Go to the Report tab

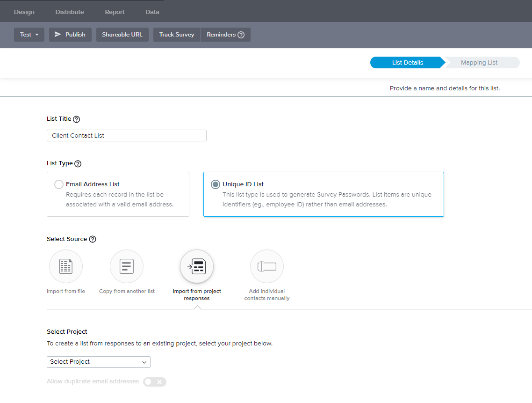[115, 12]
